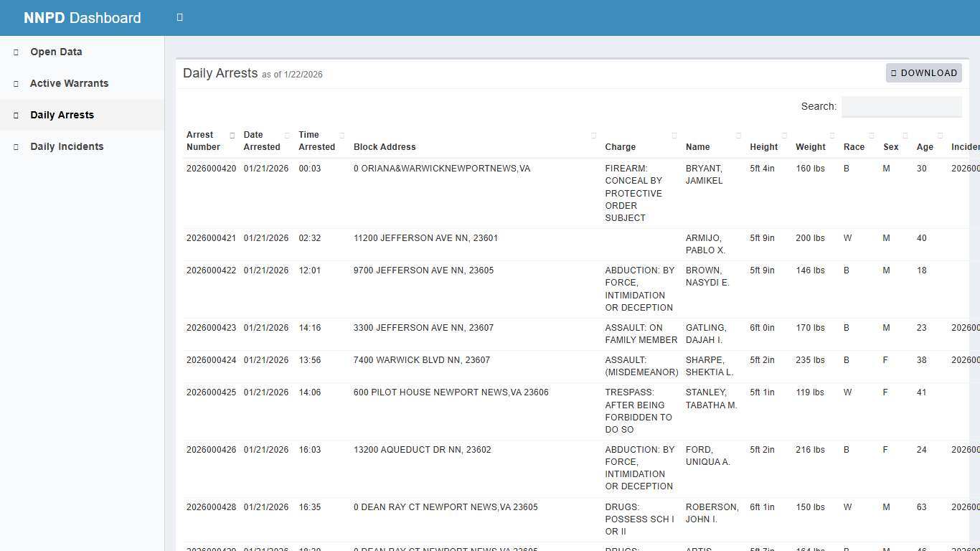Screen dimensions: 980x551
Task: Click the sort icon beside the Name header
Action: [738, 134]
